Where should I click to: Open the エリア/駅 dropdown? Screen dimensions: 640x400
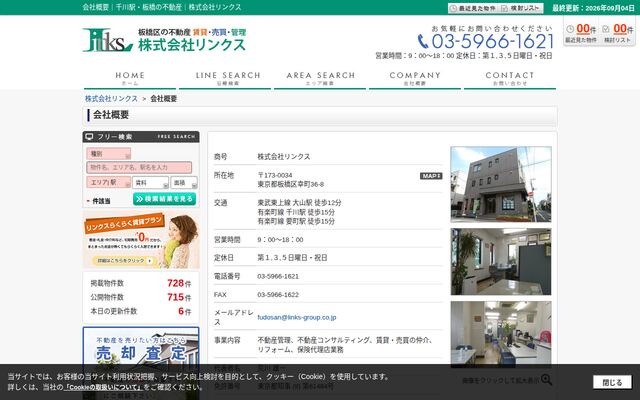pos(109,182)
